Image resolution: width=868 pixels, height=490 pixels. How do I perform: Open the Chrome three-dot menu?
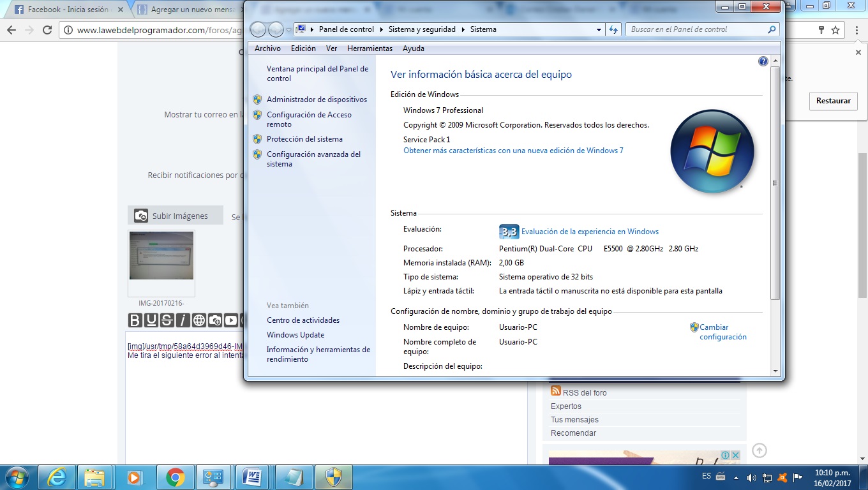pos(857,30)
